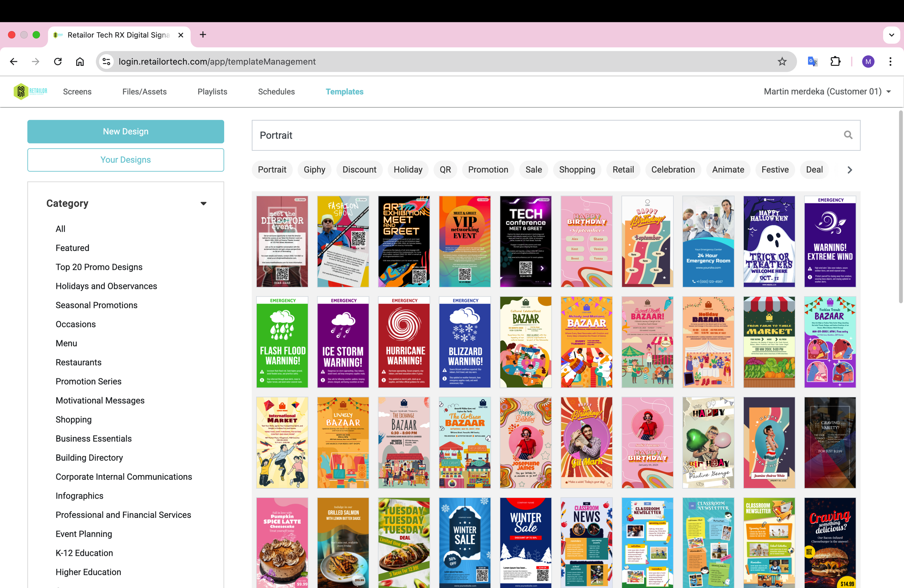The width and height of the screenshot is (904, 588).
Task: Open the browser extensions puzzle icon
Action: pyautogui.click(x=835, y=61)
